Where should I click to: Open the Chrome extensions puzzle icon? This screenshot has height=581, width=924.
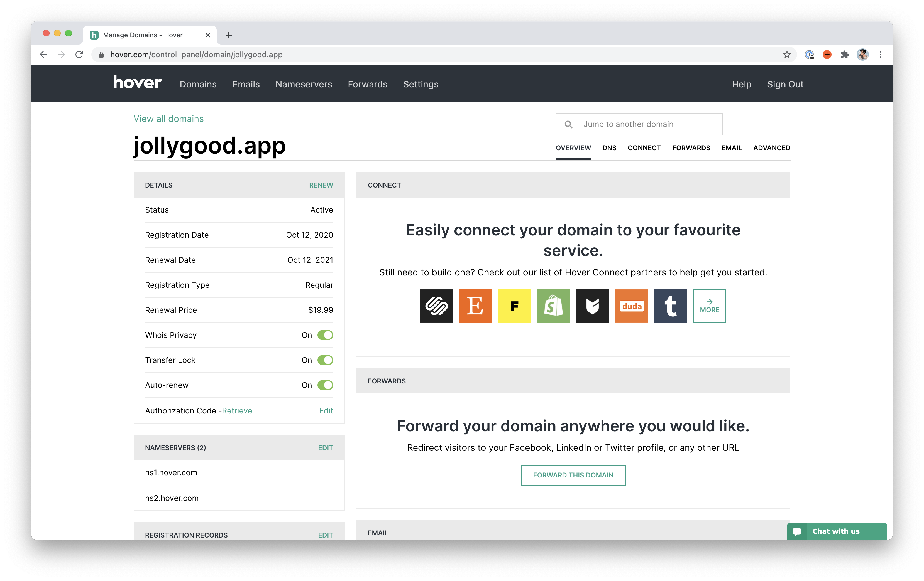[x=845, y=55]
